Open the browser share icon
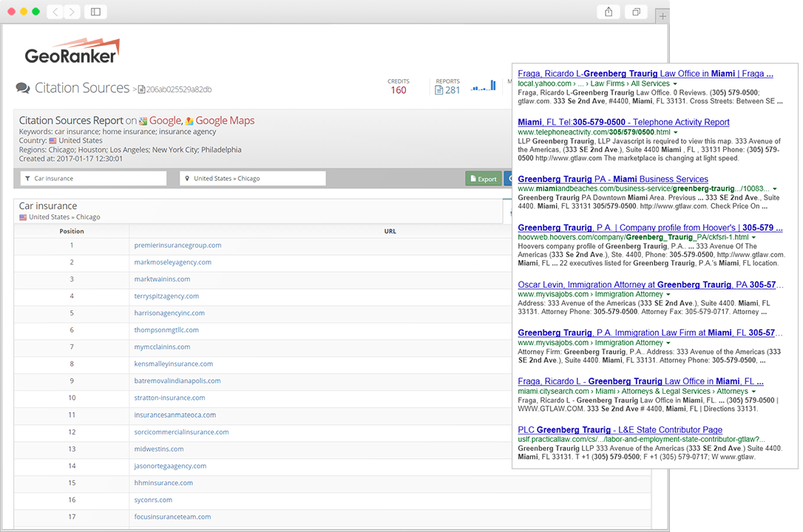This screenshot has width=803, height=532. point(609,12)
